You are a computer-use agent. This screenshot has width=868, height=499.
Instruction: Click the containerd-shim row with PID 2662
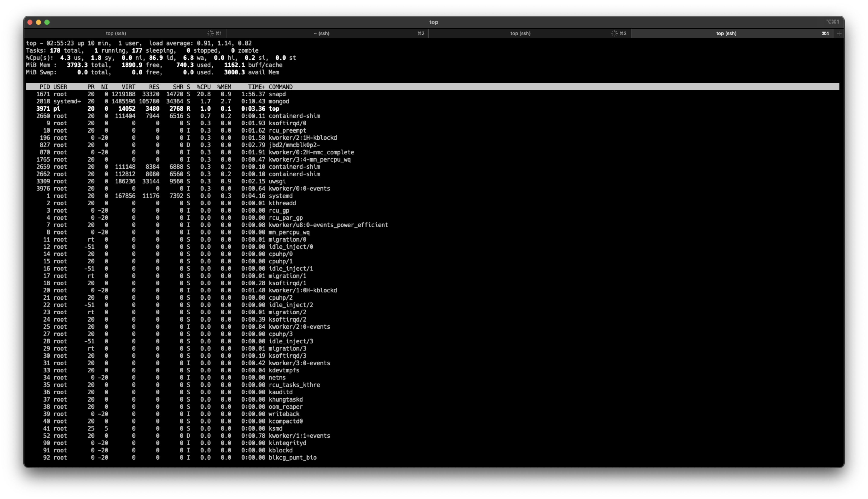click(433, 174)
